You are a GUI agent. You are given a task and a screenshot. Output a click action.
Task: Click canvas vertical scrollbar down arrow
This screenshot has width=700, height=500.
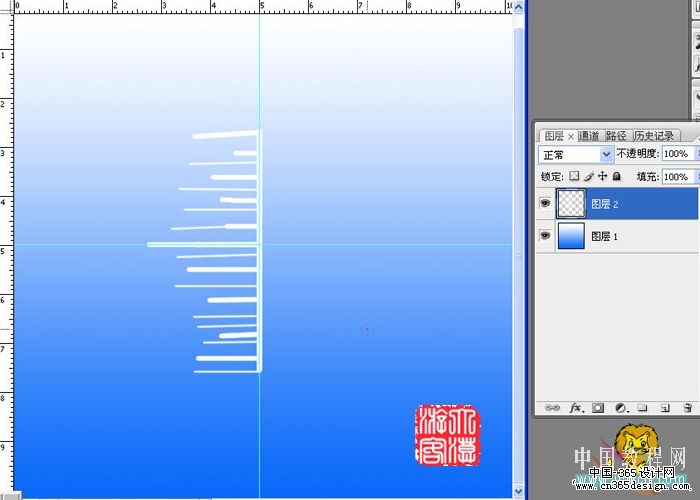518,492
